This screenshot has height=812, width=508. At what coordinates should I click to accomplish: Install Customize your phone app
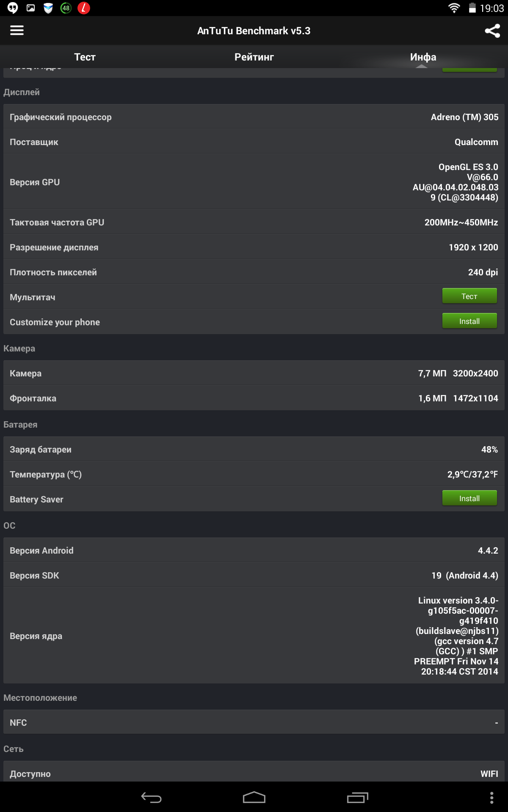[469, 321]
